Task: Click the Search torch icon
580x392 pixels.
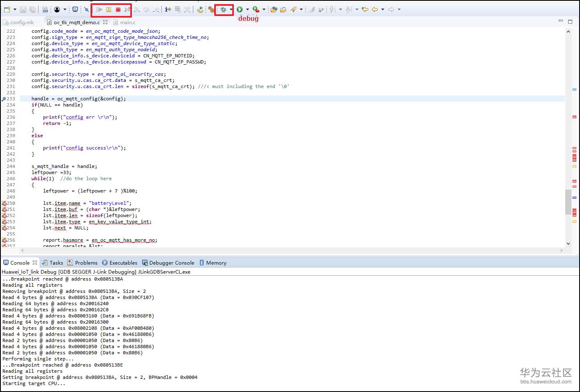Action: [292, 9]
